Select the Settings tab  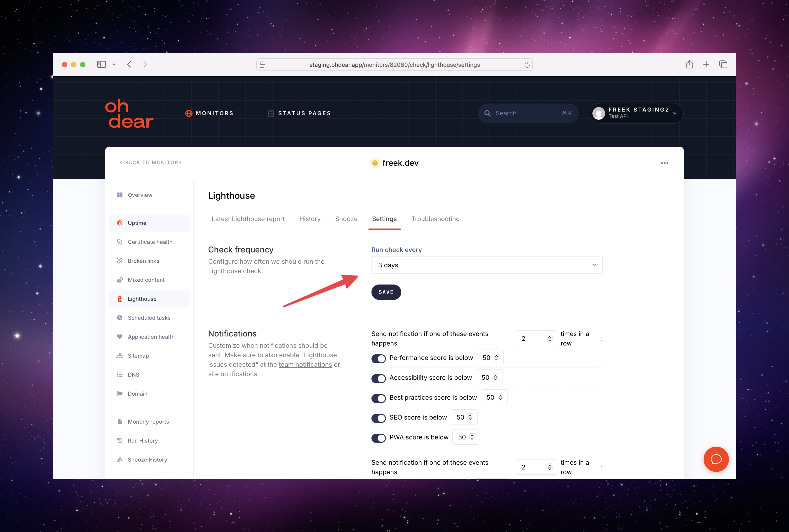pos(384,219)
